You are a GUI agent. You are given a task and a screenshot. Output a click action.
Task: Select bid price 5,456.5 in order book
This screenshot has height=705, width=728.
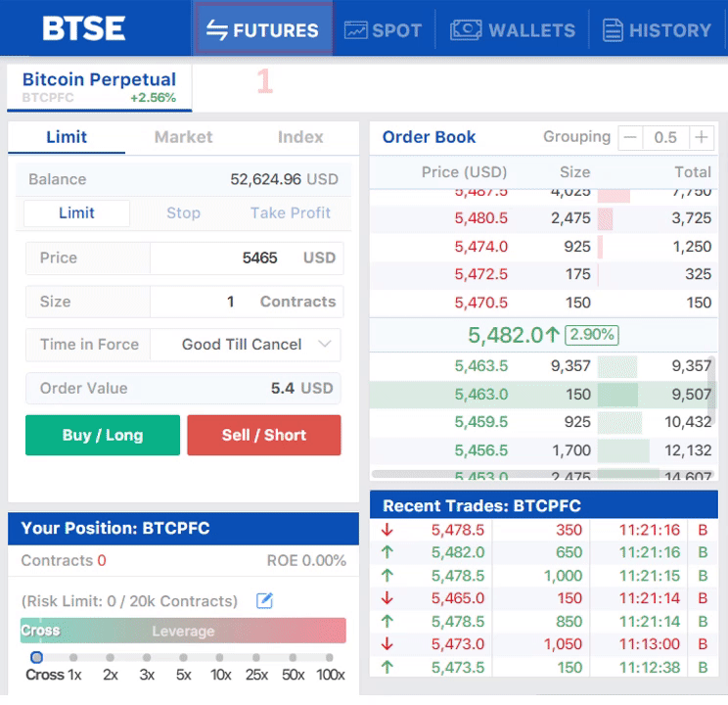pos(481,450)
